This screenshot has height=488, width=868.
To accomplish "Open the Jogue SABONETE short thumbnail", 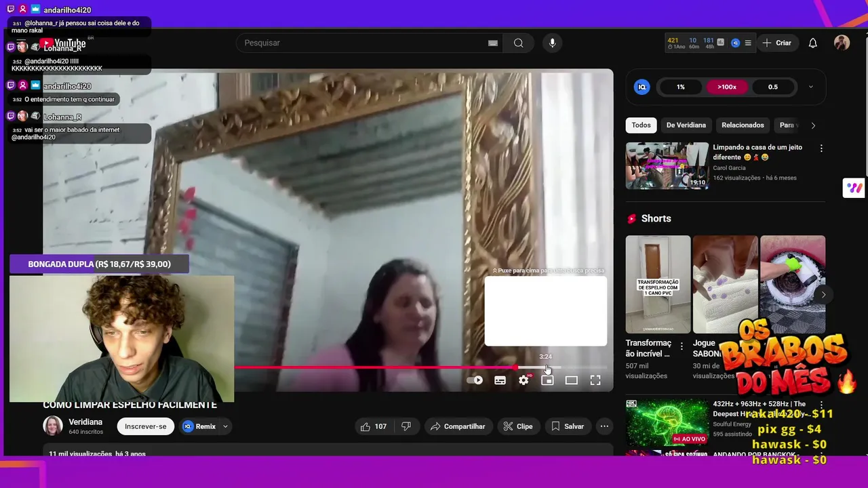I will (x=725, y=284).
